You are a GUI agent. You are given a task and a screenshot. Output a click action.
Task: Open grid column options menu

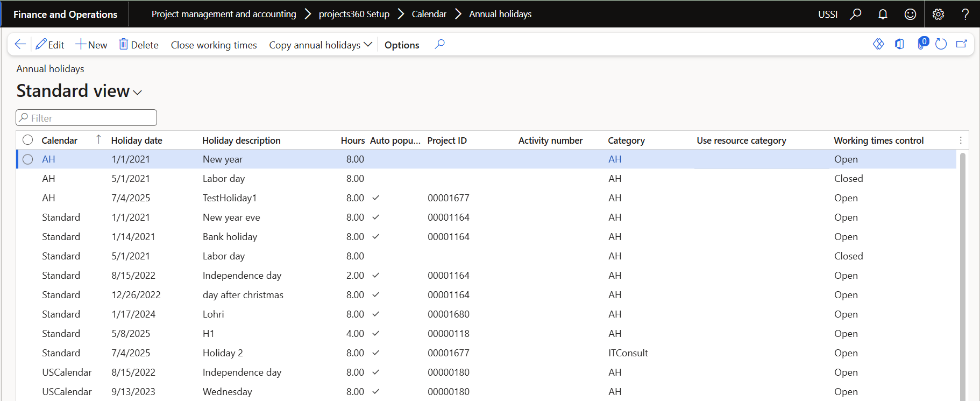point(961,140)
